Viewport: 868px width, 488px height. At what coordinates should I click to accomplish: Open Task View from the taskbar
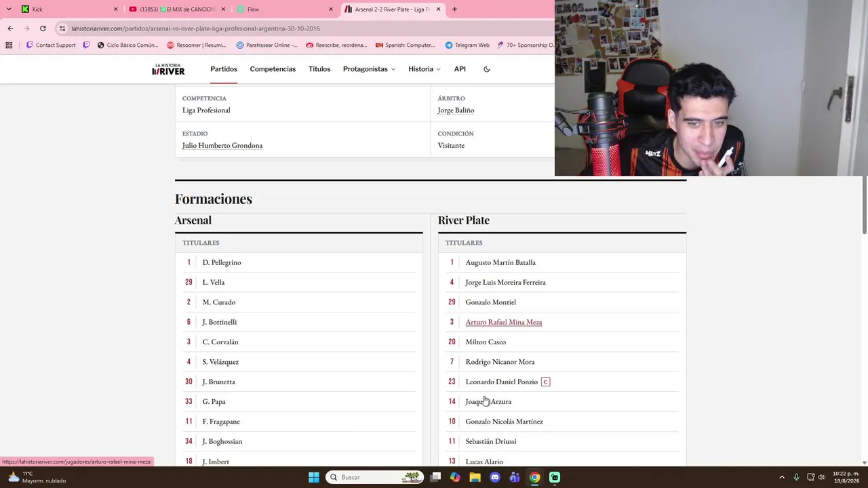point(435,477)
